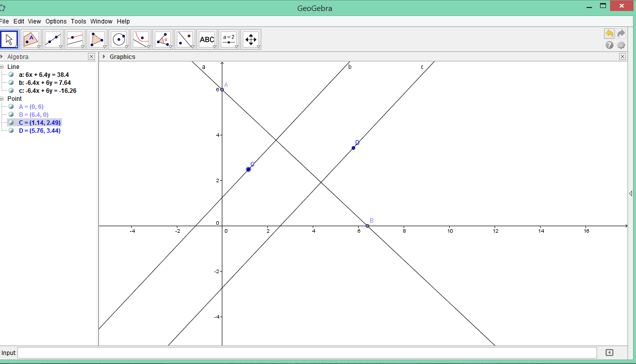Select the Conic/Ellipse tool

141,39
